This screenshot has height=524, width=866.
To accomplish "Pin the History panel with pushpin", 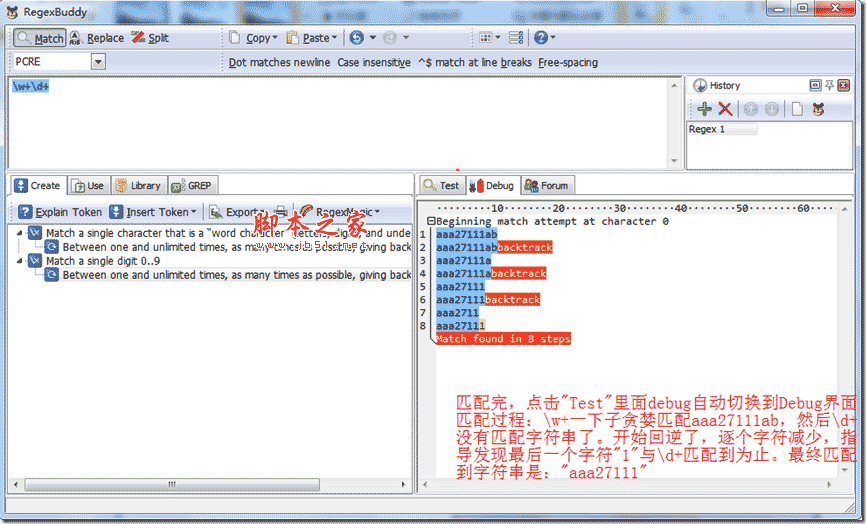I will click(x=830, y=85).
